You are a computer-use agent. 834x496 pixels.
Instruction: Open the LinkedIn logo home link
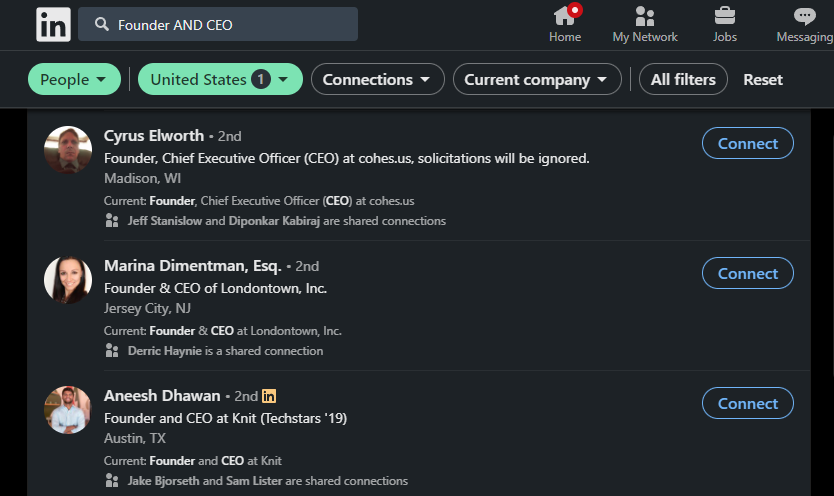(x=53, y=24)
